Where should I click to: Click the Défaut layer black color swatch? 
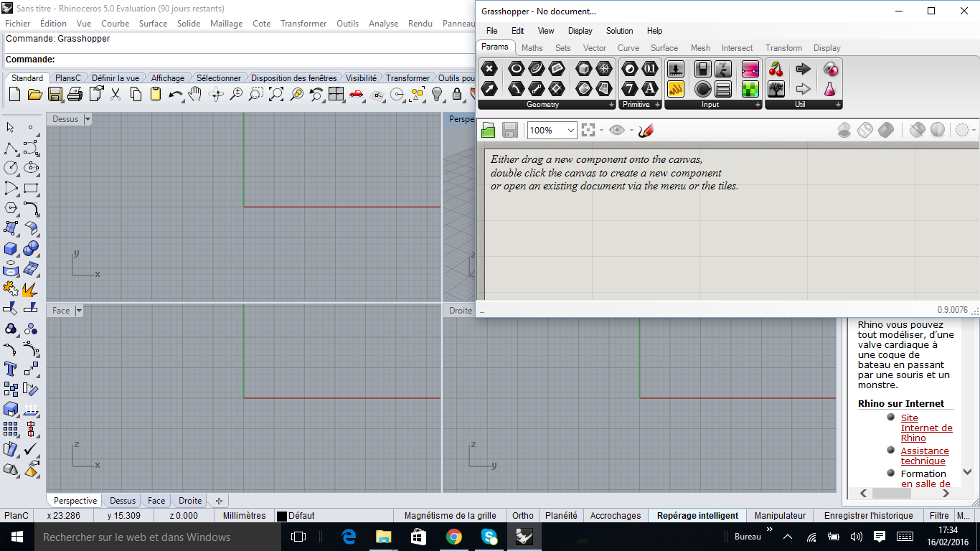(x=282, y=516)
